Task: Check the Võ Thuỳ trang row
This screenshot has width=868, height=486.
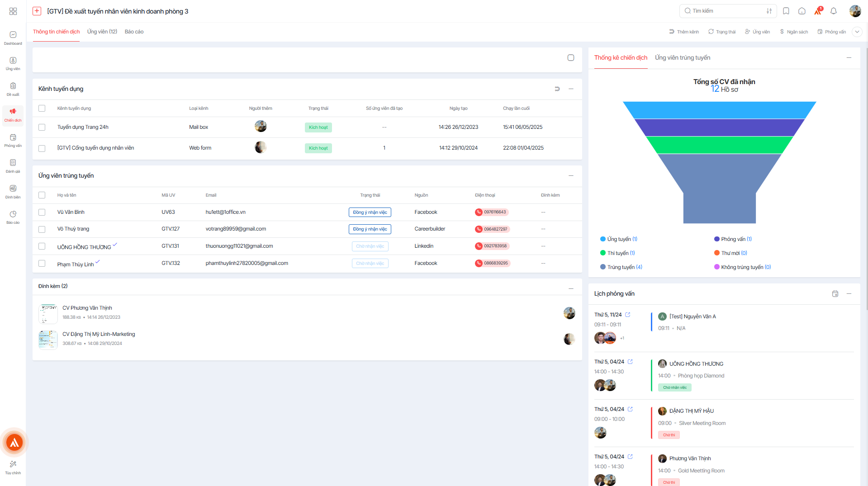Action: point(42,229)
